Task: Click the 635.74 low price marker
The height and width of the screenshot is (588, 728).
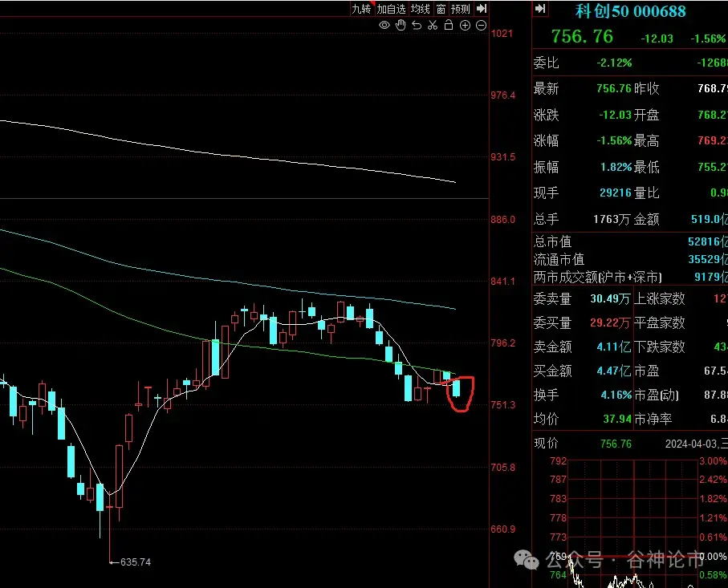Action: (135, 562)
